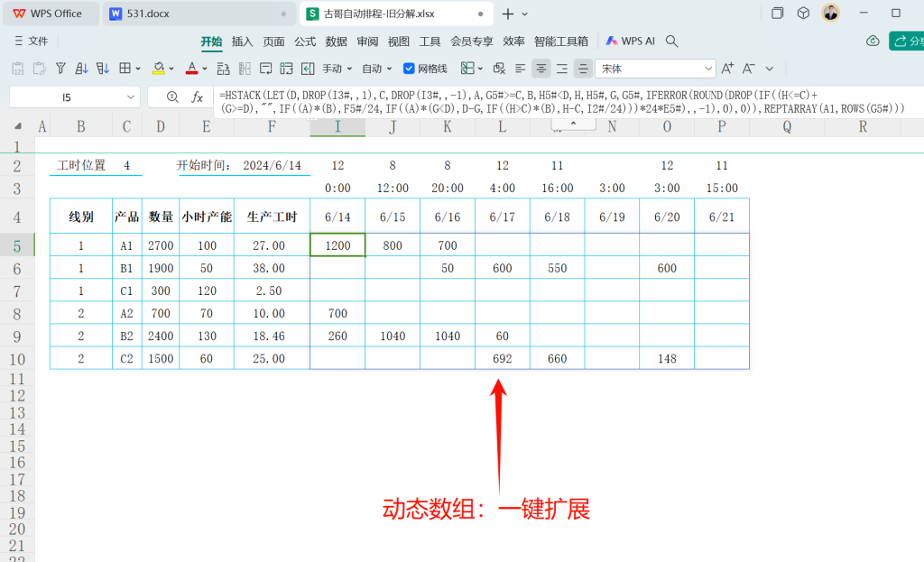Image resolution: width=924 pixels, height=562 pixels.
Task: Click the freeze panes table icon
Action: tap(467, 69)
